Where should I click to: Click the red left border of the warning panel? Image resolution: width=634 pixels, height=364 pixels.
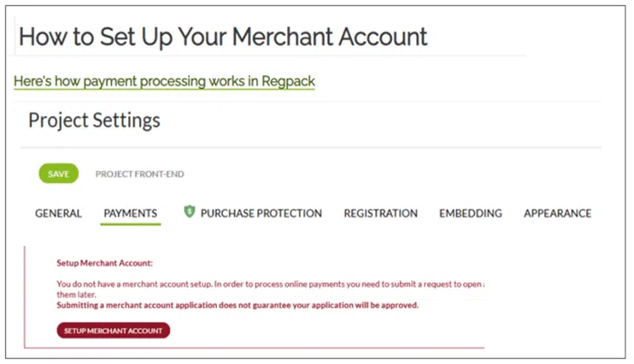25,297
